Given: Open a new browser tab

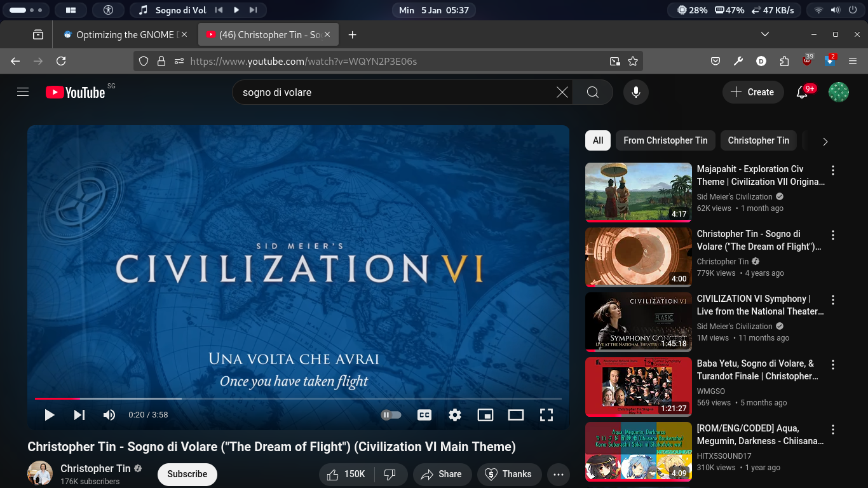Looking at the screenshot, I should pyautogui.click(x=353, y=35).
